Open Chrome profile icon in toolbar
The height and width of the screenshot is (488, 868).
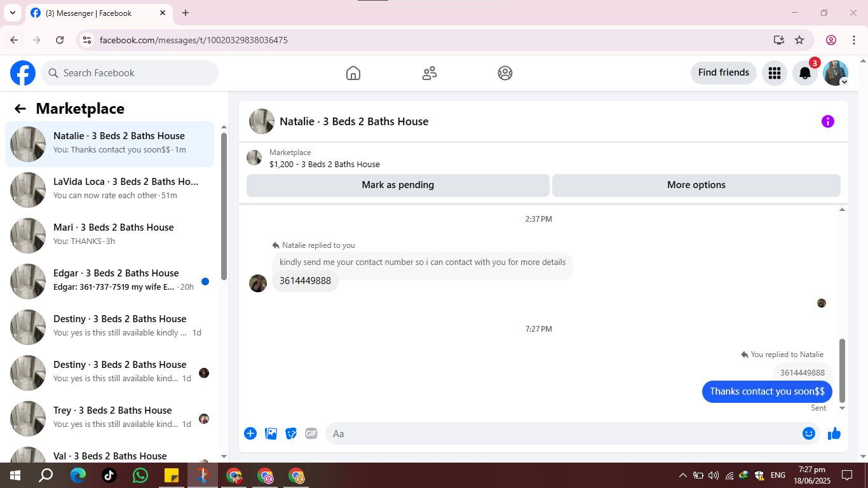click(831, 40)
